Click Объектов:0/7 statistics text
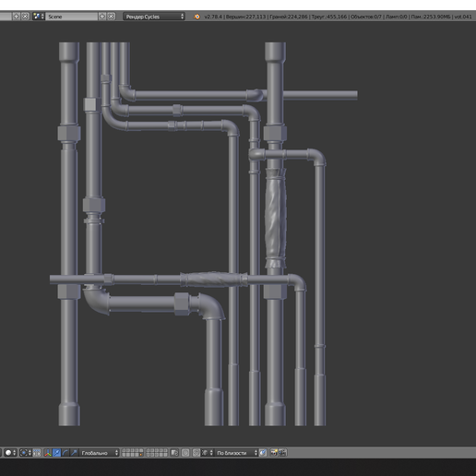The image size is (476, 476). (366, 17)
